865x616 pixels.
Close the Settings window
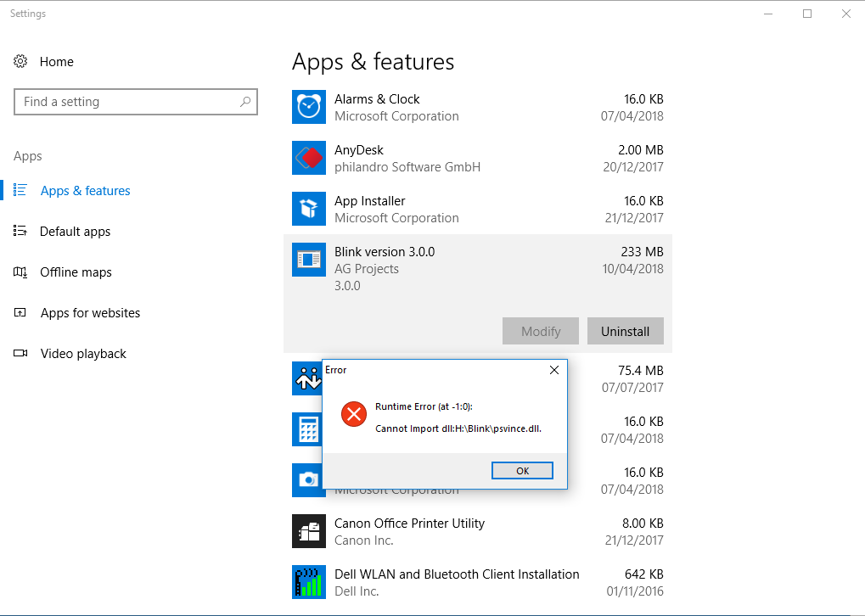click(x=845, y=14)
